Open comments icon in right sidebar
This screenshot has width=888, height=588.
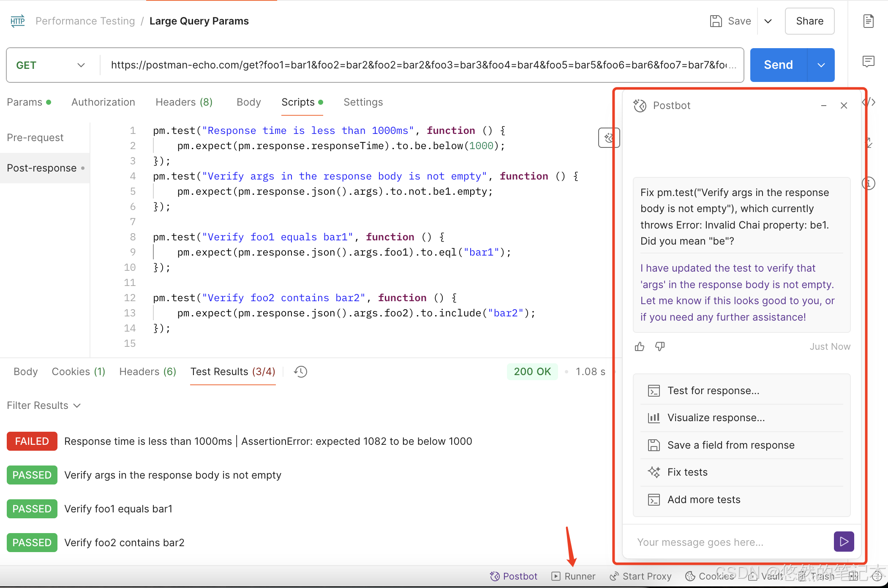click(x=868, y=62)
